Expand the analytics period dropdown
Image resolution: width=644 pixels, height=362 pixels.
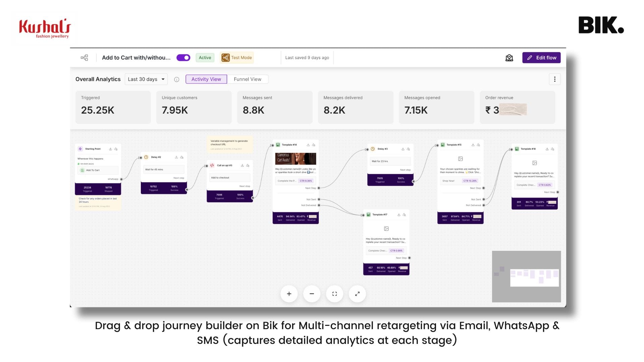146,79
